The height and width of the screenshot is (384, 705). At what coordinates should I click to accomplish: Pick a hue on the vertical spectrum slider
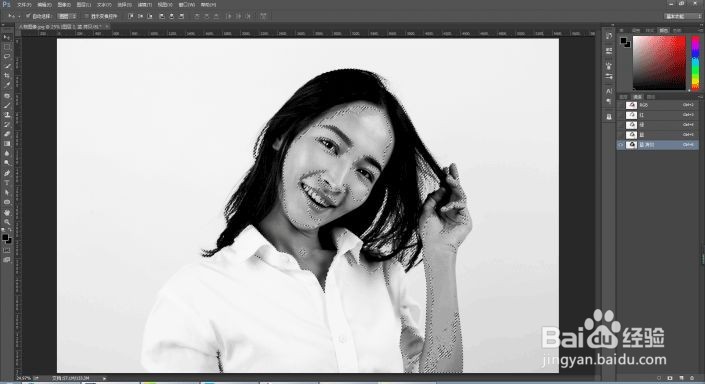click(695, 63)
